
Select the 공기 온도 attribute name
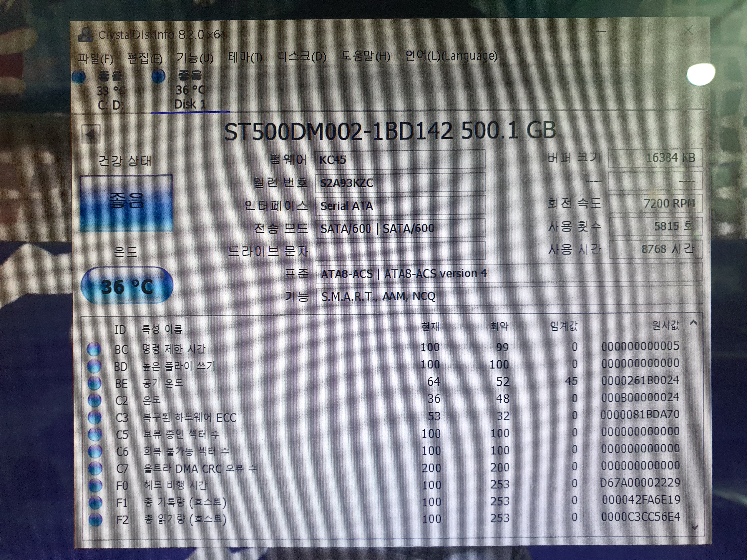tap(162, 383)
